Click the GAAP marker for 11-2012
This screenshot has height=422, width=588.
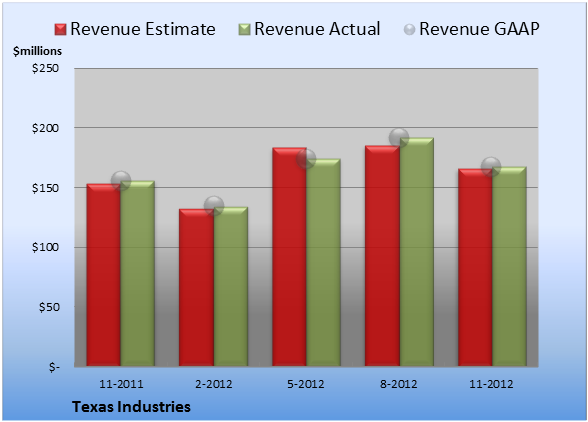coord(491,166)
